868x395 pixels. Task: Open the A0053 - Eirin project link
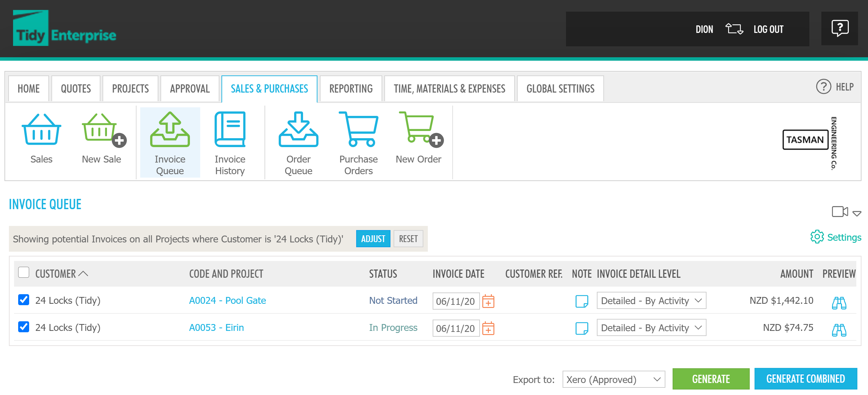[x=216, y=327]
